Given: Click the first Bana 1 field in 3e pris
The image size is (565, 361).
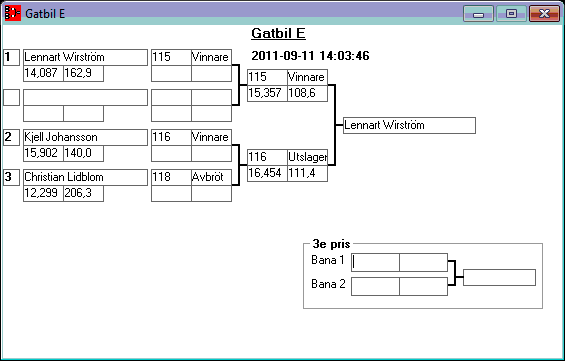Looking at the screenshot, I should [375, 262].
